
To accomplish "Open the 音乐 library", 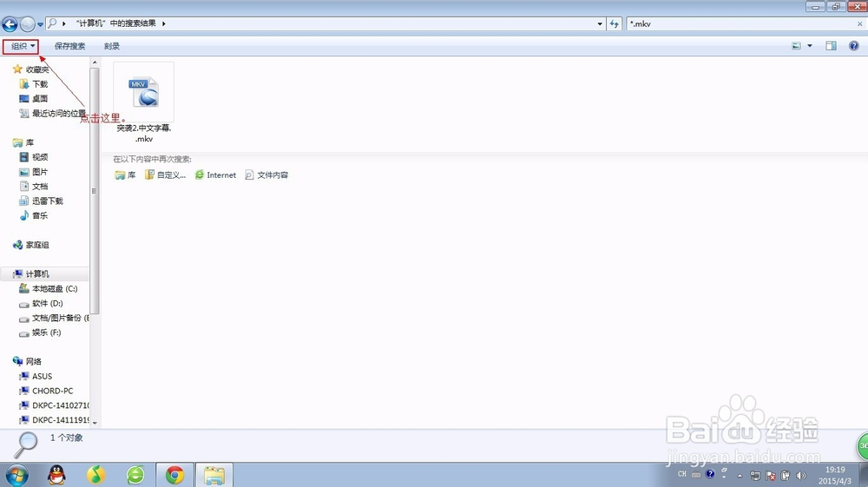I will tap(34, 215).
